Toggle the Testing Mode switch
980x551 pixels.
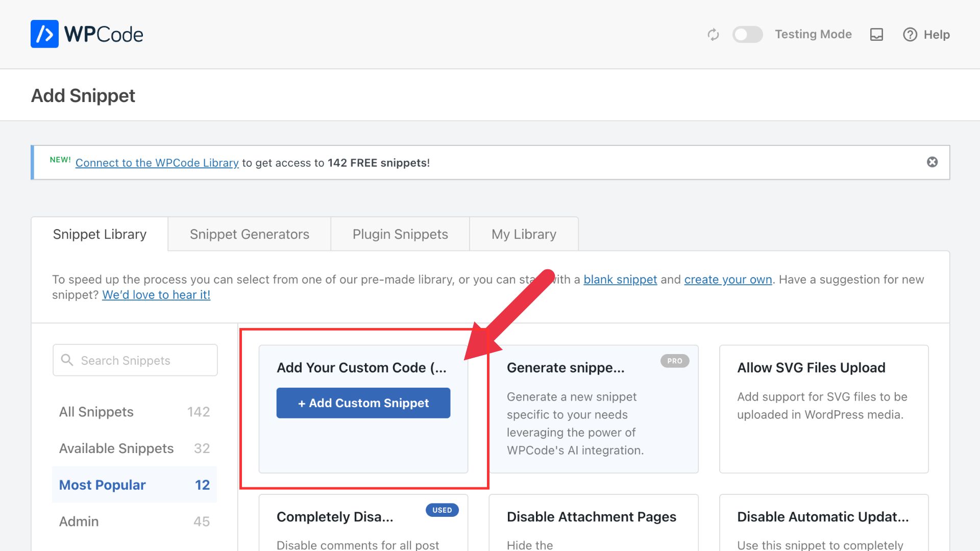(x=747, y=34)
